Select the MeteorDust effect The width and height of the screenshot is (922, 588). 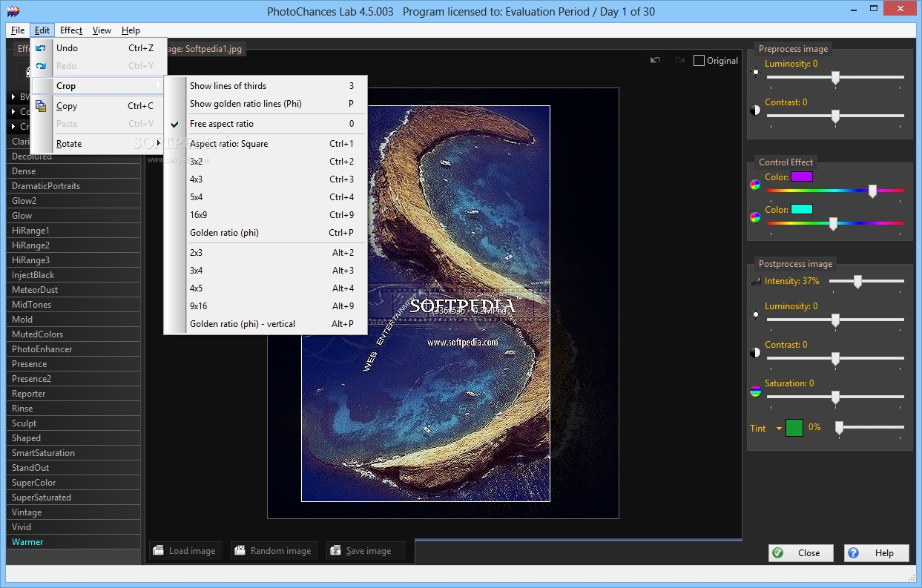(x=73, y=290)
